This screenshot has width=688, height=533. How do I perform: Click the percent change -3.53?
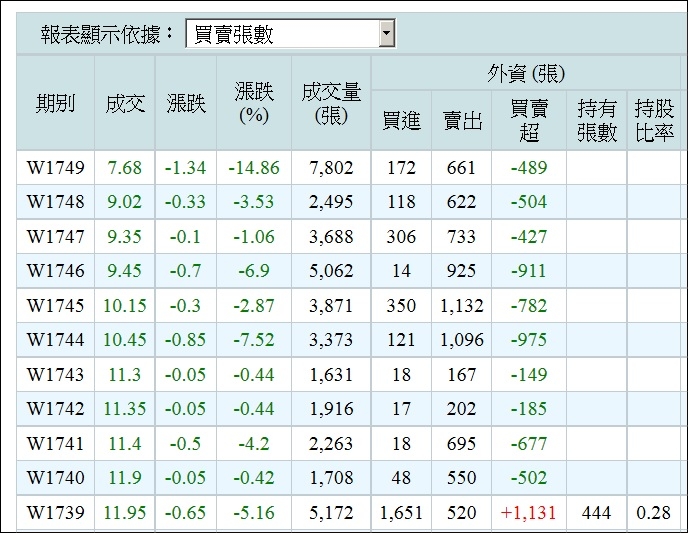pyautogui.click(x=254, y=202)
